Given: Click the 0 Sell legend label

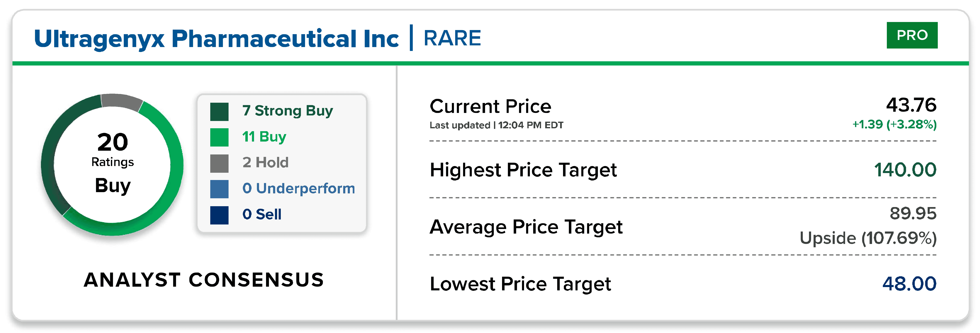Looking at the screenshot, I should pos(262,214).
